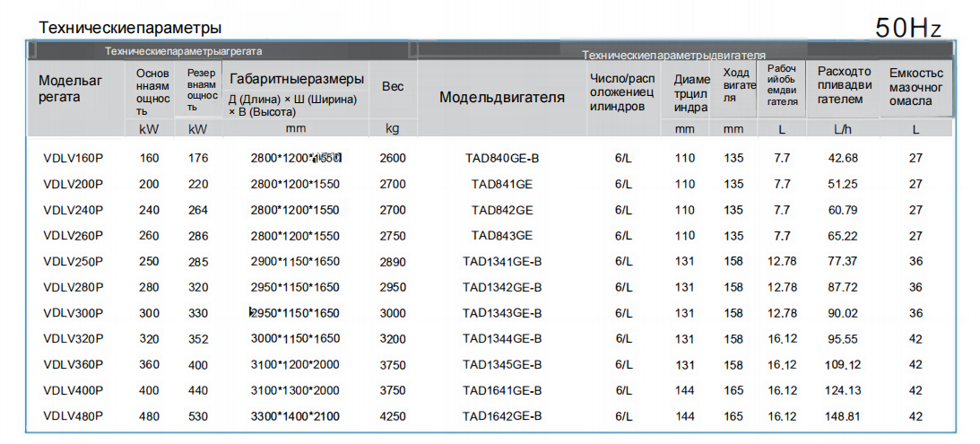This screenshot has height=444, width=980.
Task: Select engine model TAD840GE-B
Action: 502,159
